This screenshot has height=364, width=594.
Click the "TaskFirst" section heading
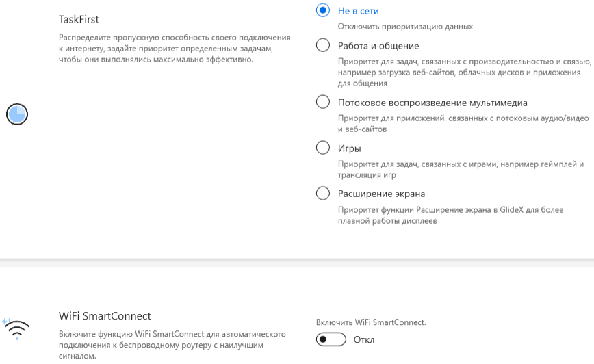[83, 20]
